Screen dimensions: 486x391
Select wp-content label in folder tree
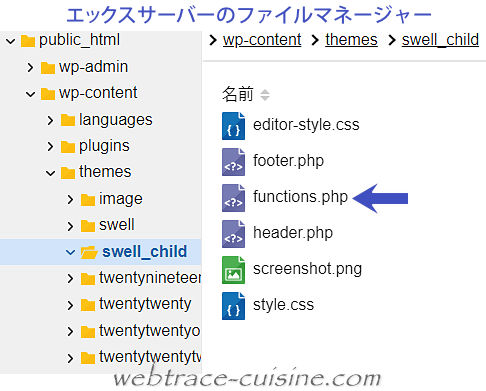[x=98, y=93]
